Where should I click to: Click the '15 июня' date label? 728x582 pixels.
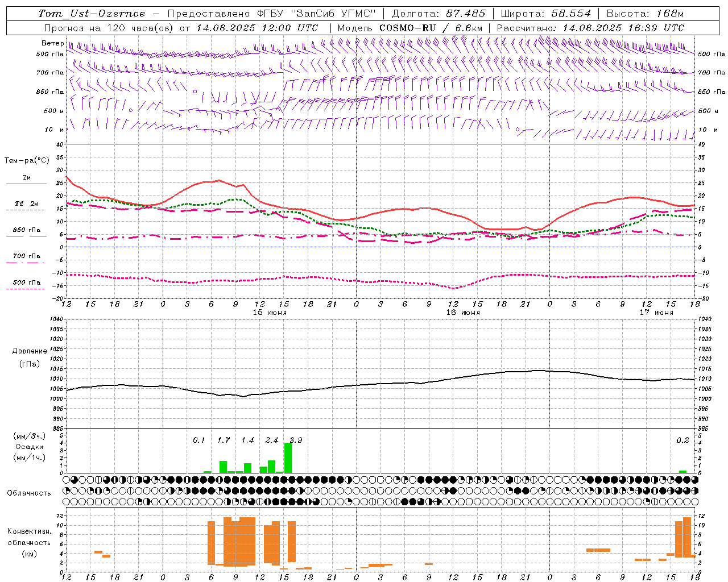point(270,313)
